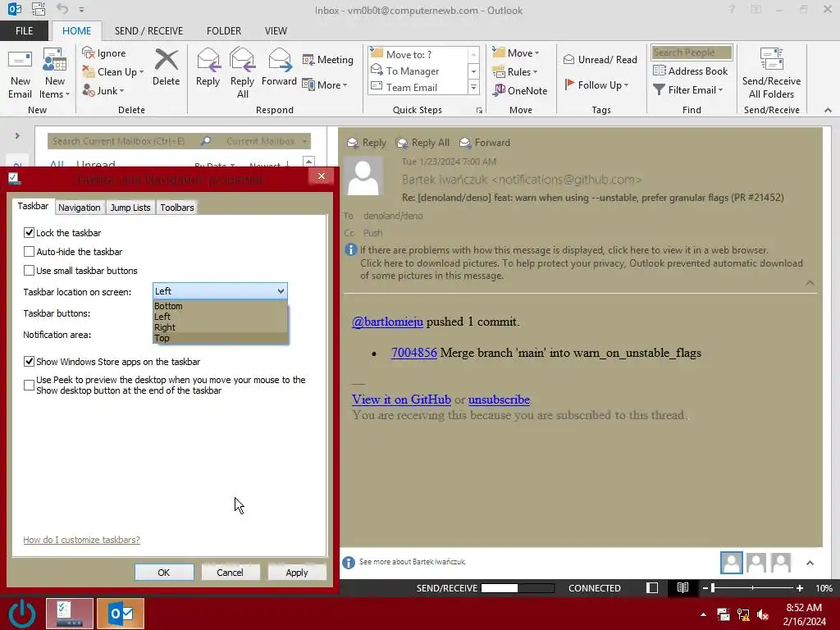Image resolution: width=840 pixels, height=630 pixels.
Task: Click the network tray icon
Action: point(743,614)
